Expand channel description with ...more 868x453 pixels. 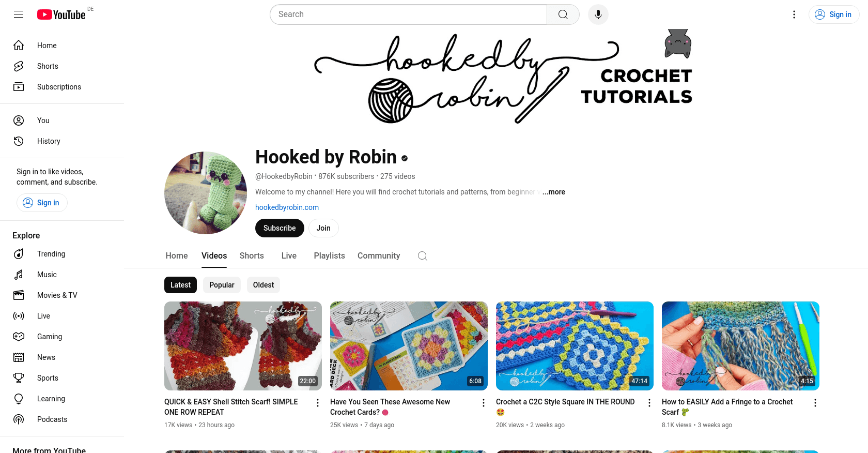(554, 192)
